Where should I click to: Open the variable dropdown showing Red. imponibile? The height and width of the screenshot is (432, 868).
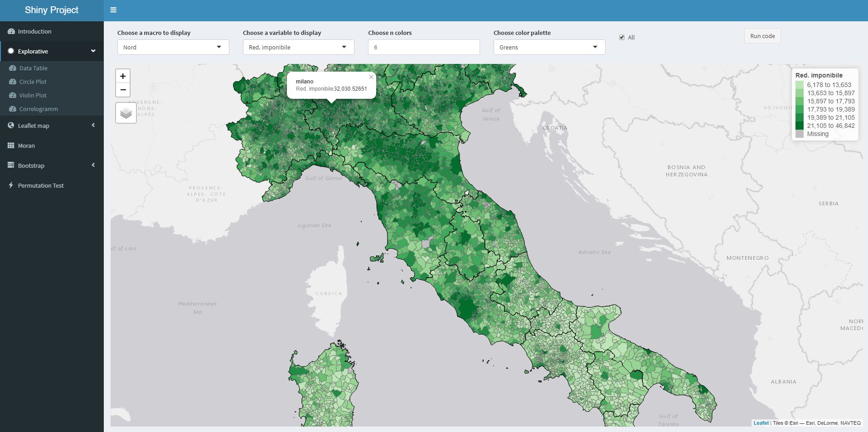[298, 47]
